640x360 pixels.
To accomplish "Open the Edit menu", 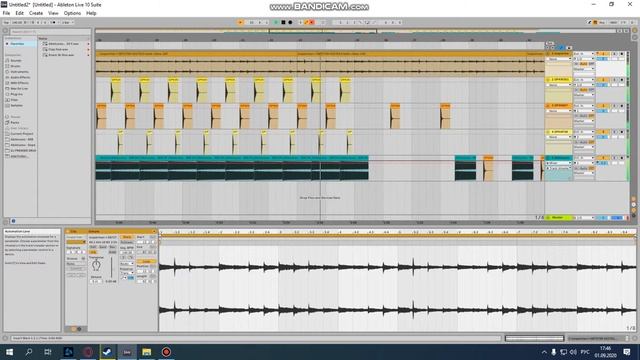I will click(19, 13).
